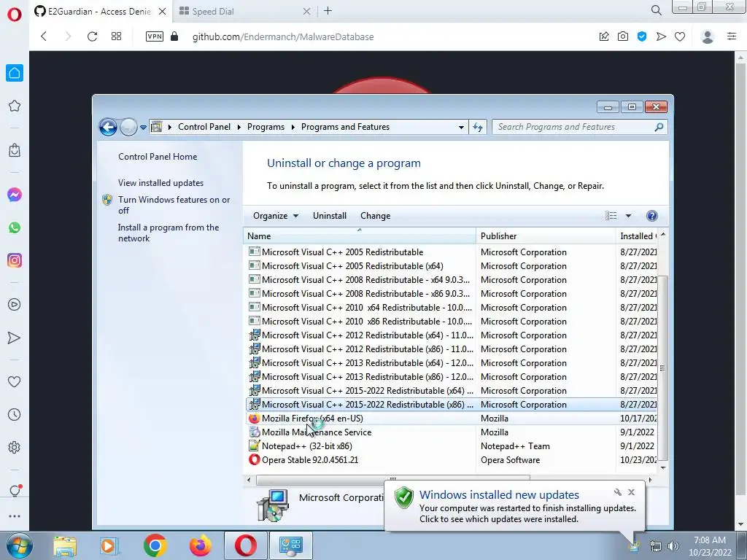Click the lightbulb notification sidebar icon
The width and height of the screenshot is (747, 560).
pos(15,491)
